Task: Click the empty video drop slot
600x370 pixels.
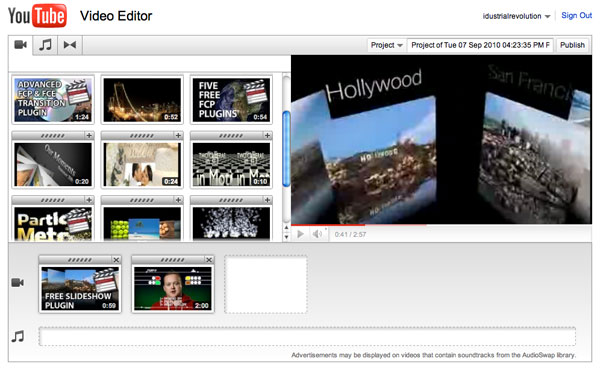Action: click(x=266, y=285)
